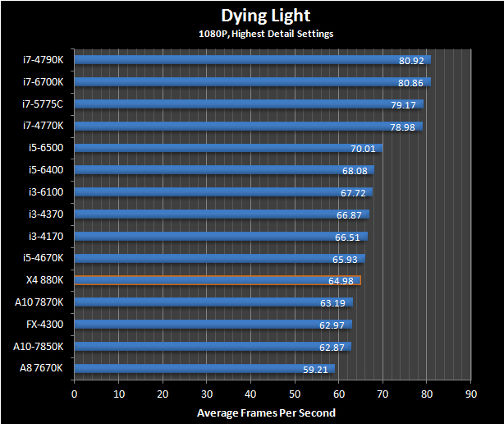This screenshot has width=504, height=424.
Task: Select the i5-6400 row label
Action: pyautogui.click(x=46, y=170)
